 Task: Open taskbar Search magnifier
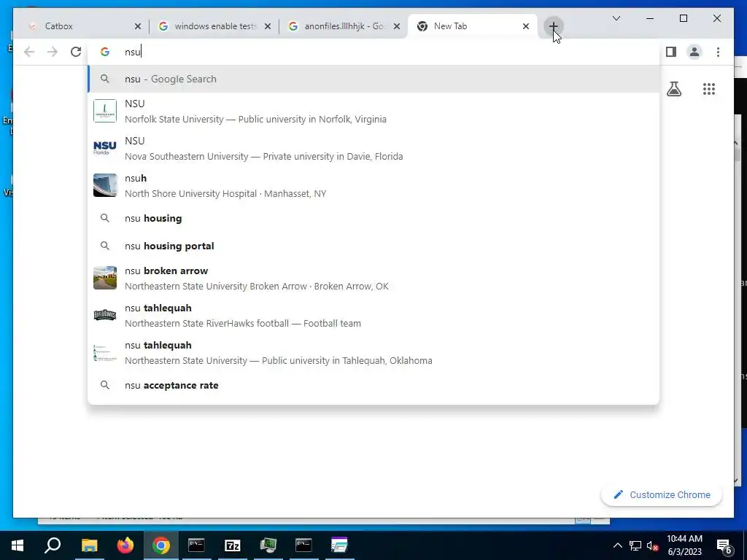[53, 545]
